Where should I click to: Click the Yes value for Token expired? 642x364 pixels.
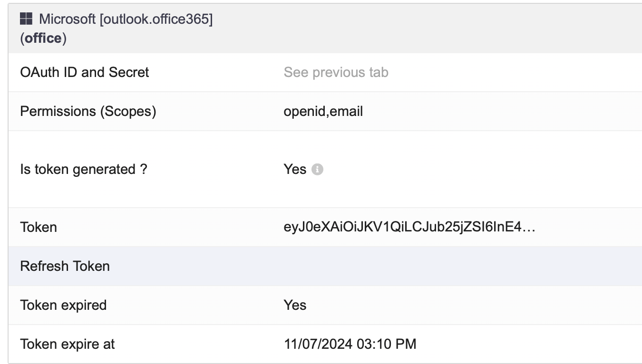tap(295, 305)
